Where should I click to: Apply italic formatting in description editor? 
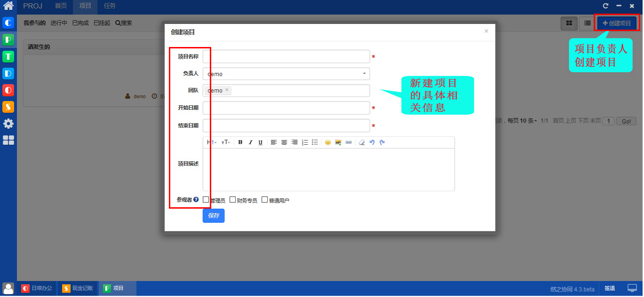pyautogui.click(x=250, y=142)
